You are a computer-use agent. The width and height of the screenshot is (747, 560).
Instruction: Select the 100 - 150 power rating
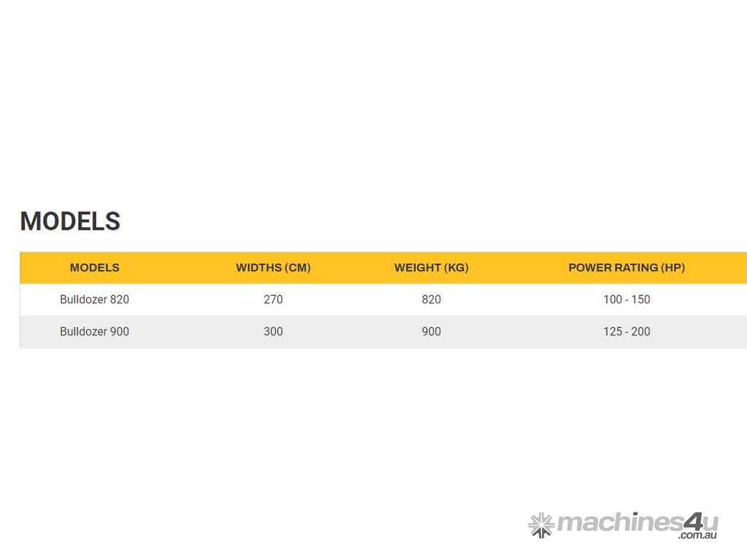626,300
